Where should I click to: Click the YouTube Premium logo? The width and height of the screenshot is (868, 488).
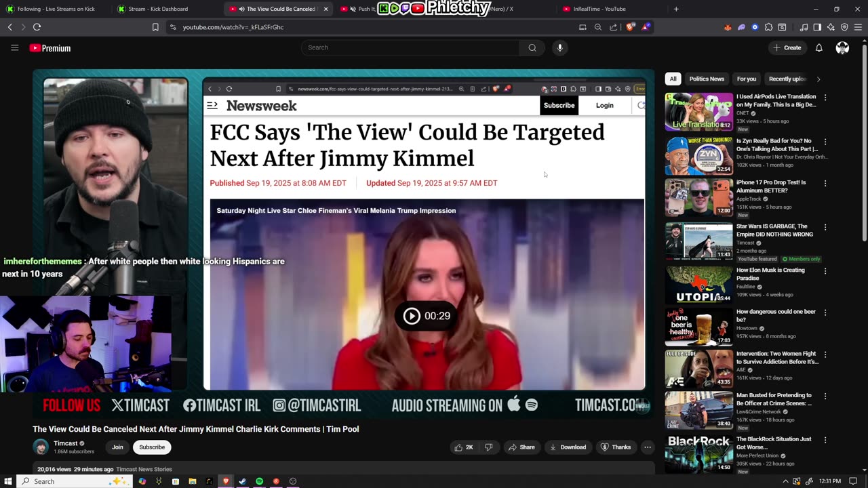(x=50, y=48)
